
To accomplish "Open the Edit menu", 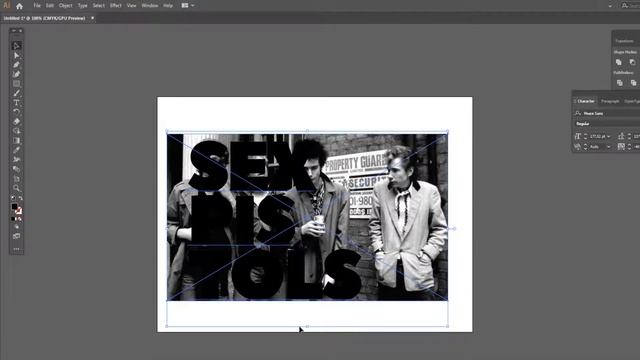I will pos(50,6).
